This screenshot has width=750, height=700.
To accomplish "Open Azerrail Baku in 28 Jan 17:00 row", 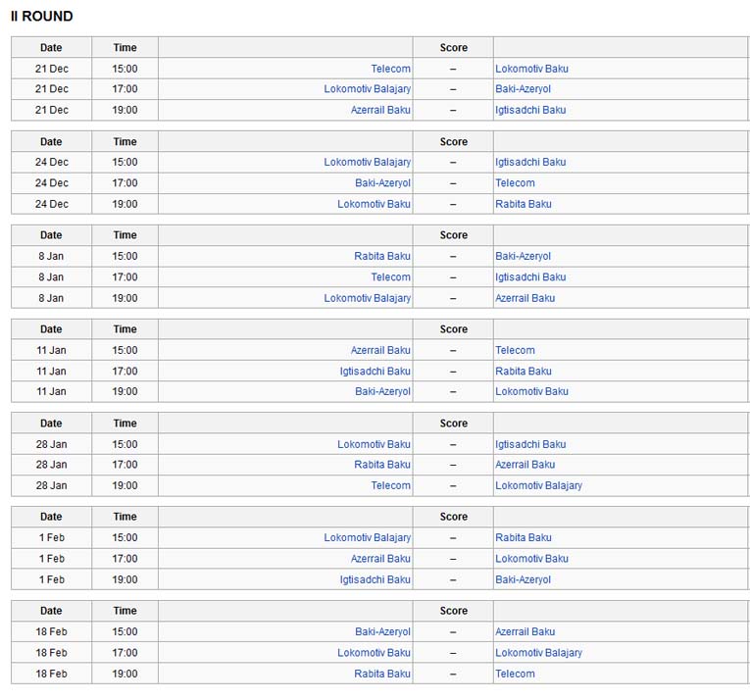I will pos(525,465).
